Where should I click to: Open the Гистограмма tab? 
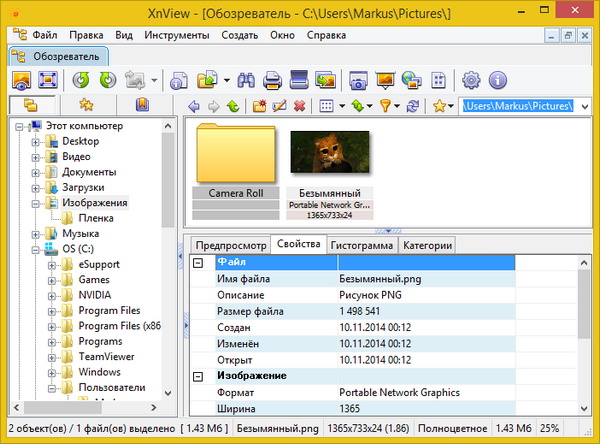(x=362, y=245)
